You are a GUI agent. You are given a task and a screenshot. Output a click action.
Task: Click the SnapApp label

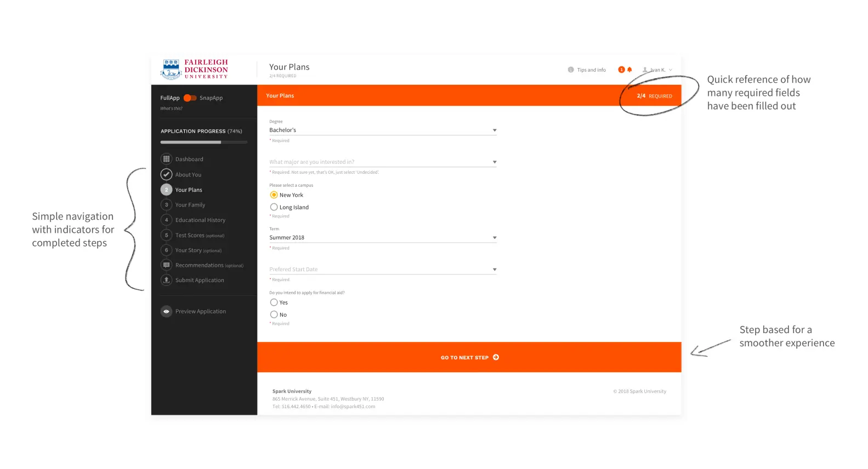[x=211, y=98]
